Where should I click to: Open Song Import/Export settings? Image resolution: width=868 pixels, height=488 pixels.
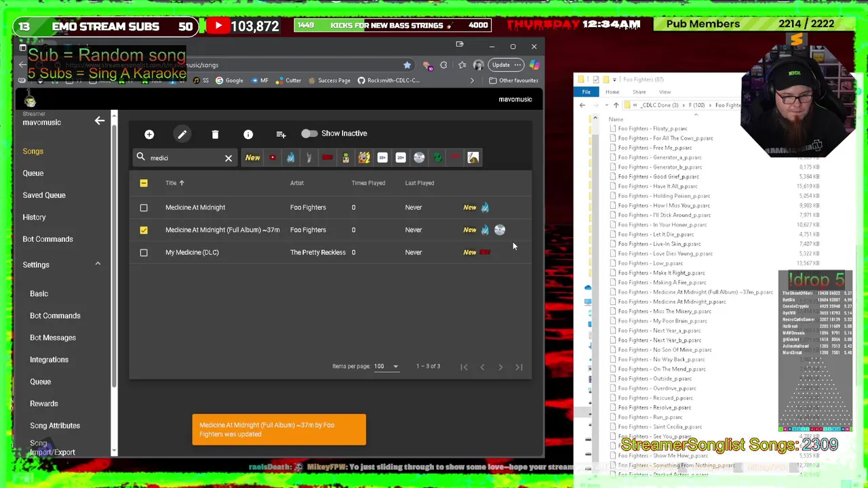[x=52, y=447]
